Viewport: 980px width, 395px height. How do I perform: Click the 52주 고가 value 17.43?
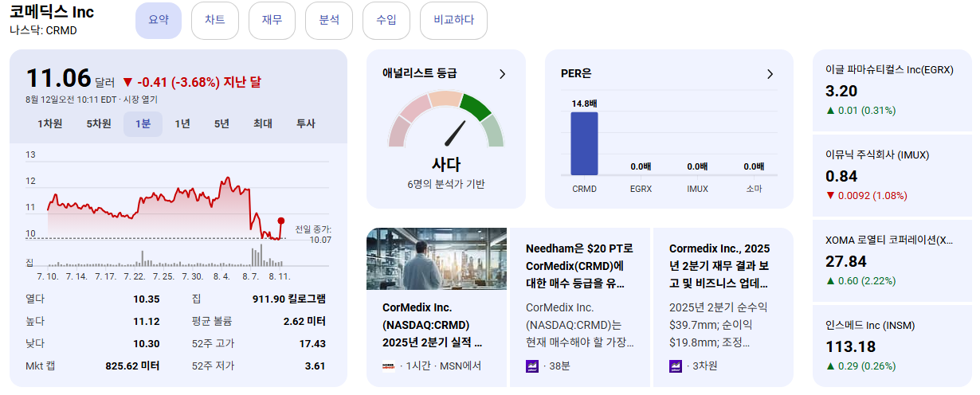pos(312,343)
